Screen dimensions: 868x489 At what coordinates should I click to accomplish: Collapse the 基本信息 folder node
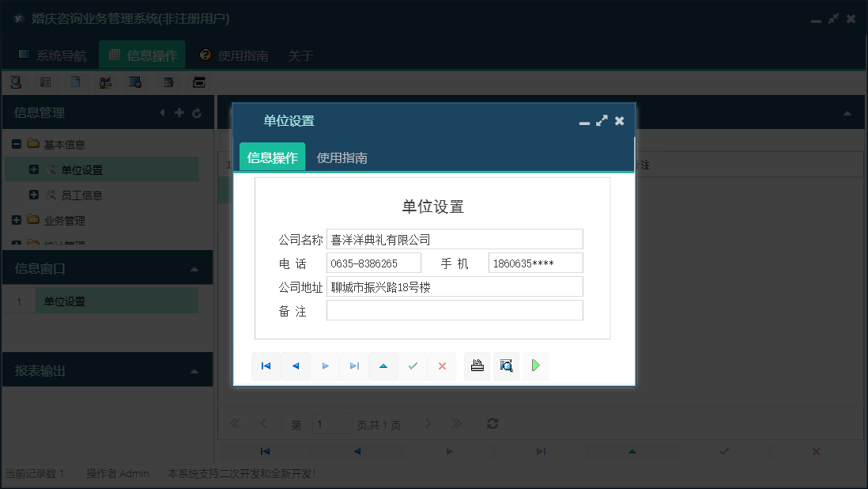pos(17,143)
